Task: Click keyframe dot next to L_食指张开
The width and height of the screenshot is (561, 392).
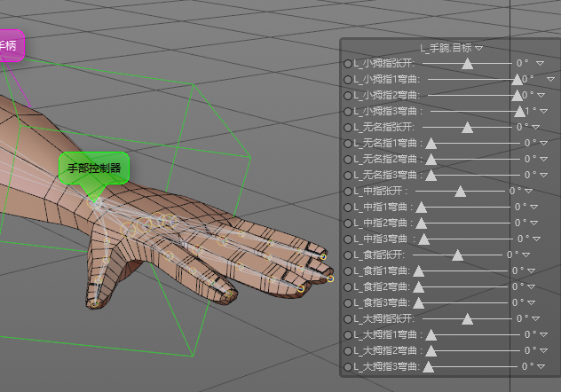Action: (x=348, y=255)
